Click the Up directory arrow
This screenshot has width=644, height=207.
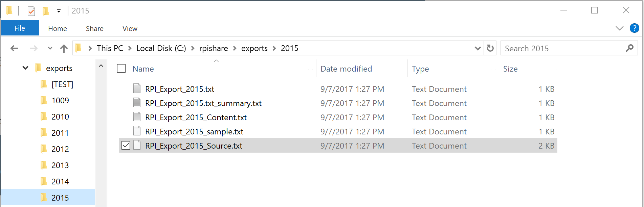click(64, 49)
